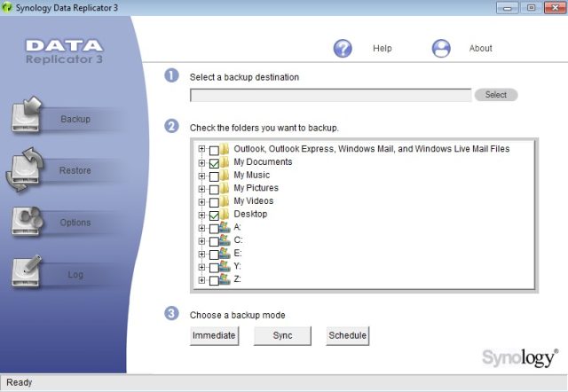Check the Y: drive checkbox
This screenshot has height=392, width=568.
click(x=214, y=268)
